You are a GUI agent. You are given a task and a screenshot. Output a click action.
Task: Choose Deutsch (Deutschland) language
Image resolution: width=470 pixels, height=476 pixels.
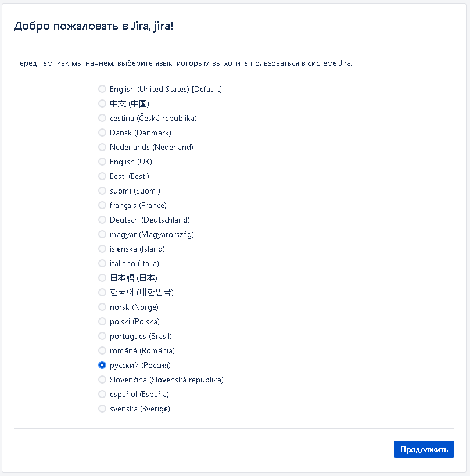pyautogui.click(x=102, y=220)
